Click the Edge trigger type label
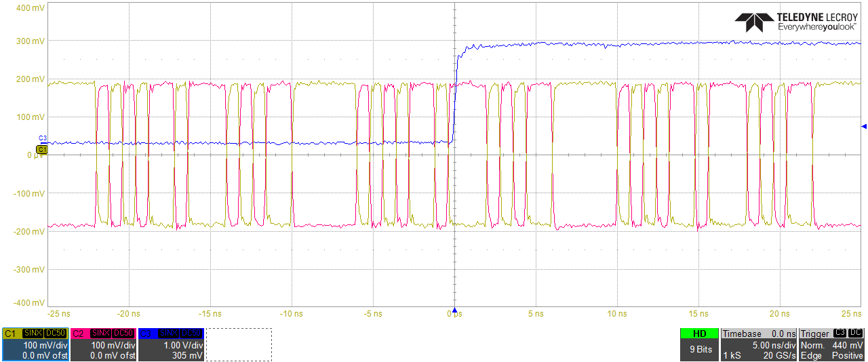Screen dimensions: 868x362 click(x=810, y=355)
